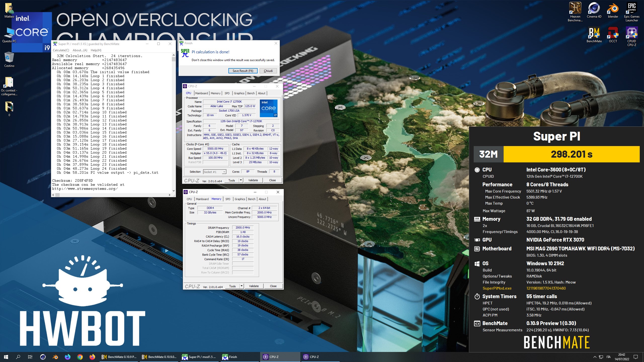The width and height of the screenshot is (644, 362).
Task: Open the About...(A) menu in Super PI
Action: [x=80, y=50]
